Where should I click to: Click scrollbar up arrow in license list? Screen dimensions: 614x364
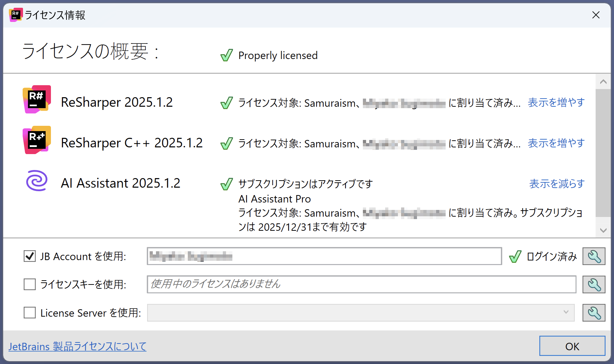click(x=603, y=82)
